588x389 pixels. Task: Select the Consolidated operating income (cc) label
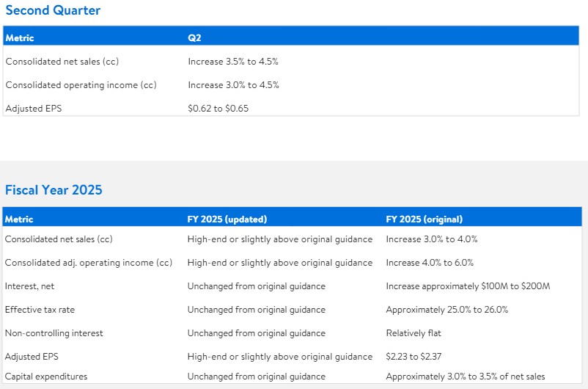[x=81, y=85]
